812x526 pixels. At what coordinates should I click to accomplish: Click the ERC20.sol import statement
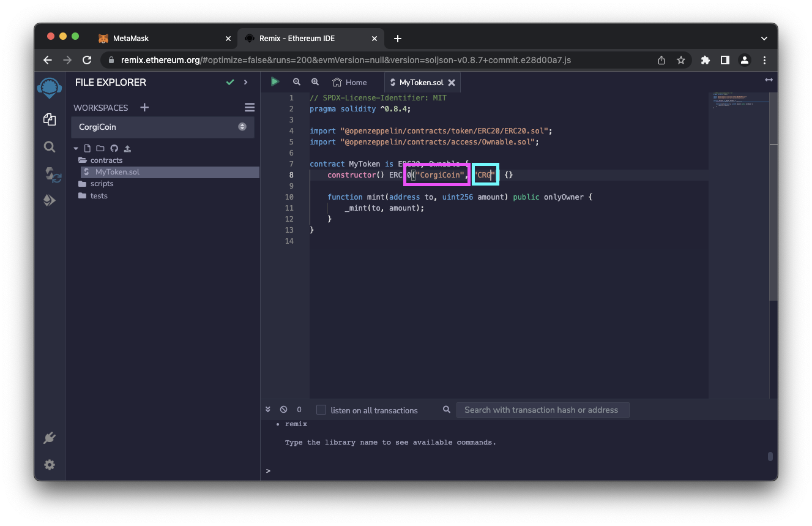click(x=431, y=131)
